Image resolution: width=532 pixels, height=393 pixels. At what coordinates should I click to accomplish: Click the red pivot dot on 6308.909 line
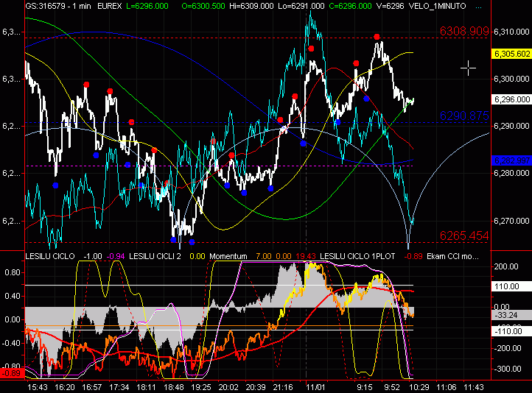tap(377, 37)
